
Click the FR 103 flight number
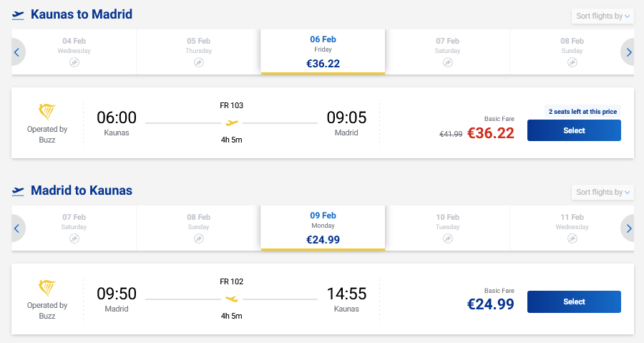[231, 105]
